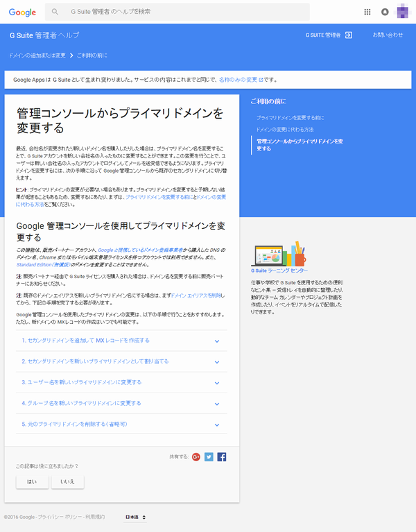Expand step 2 セカンダリドメインを割り当てる section

(121, 361)
